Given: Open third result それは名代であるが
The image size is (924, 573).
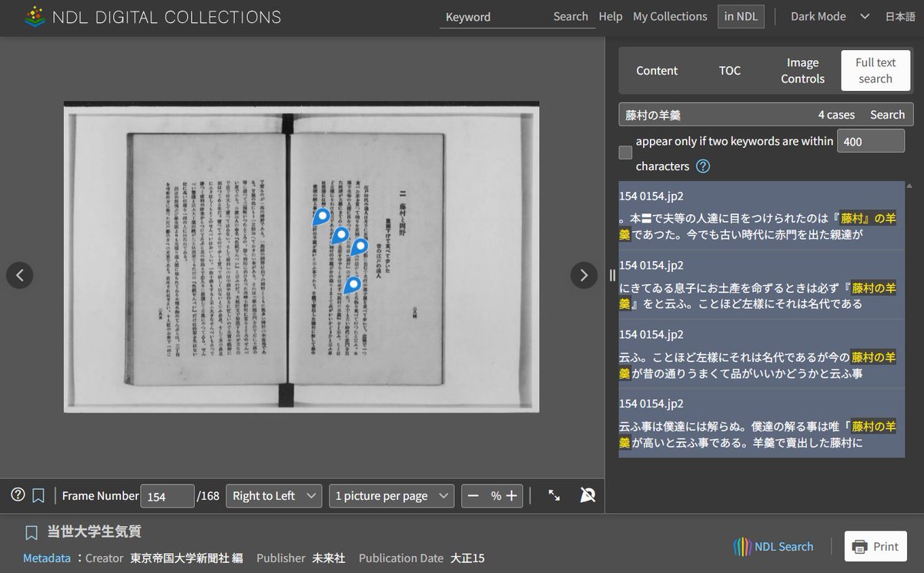Looking at the screenshot, I should (762, 354).
